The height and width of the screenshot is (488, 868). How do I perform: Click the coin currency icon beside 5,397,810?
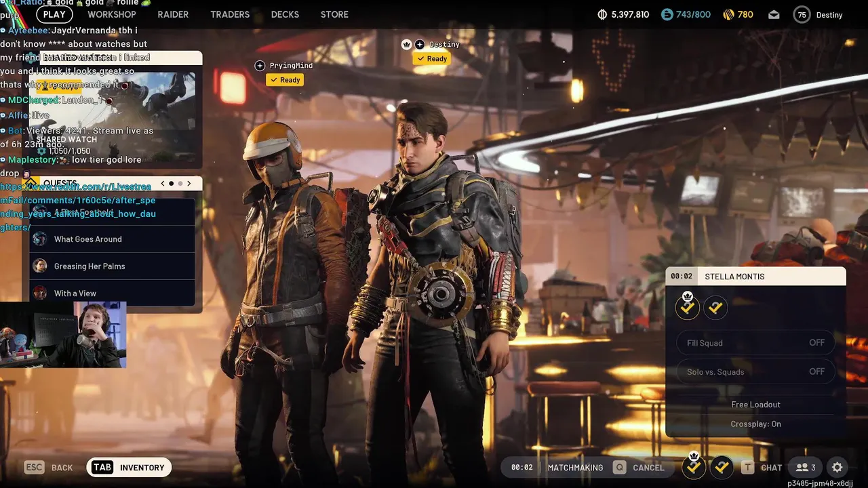pos(602,14)
